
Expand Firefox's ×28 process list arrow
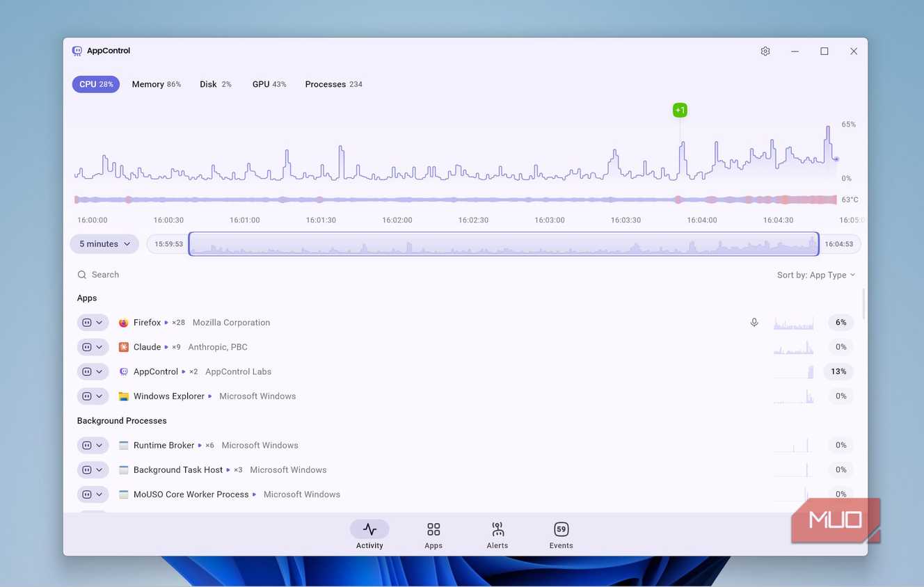[166, 323]
